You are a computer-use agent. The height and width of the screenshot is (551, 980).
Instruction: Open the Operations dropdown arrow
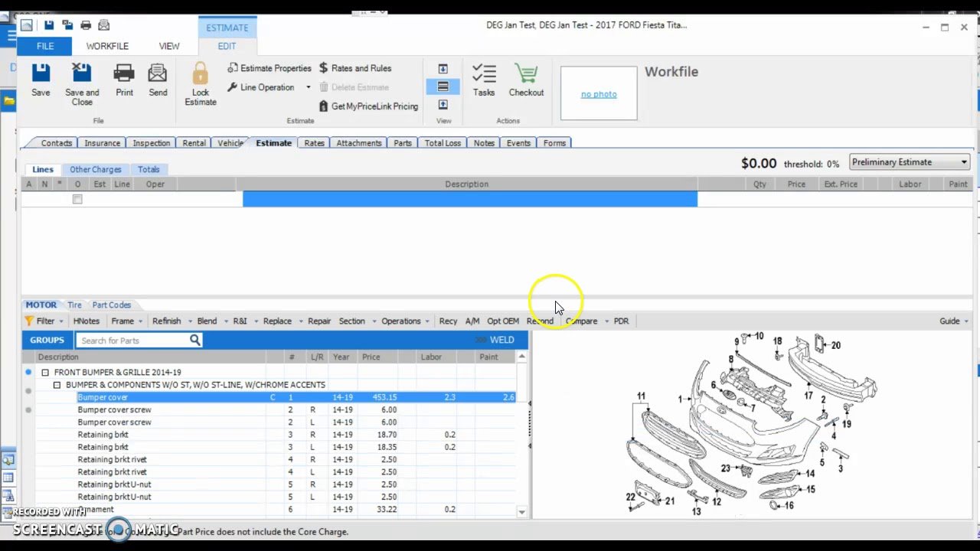429,321
